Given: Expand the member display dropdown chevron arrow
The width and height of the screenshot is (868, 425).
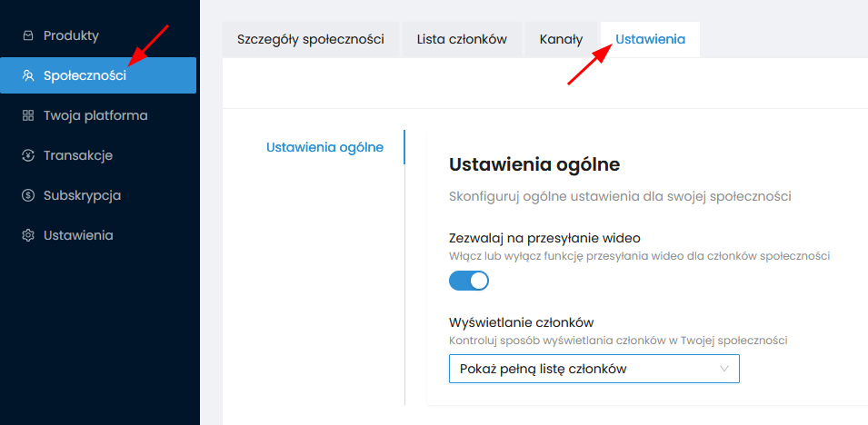Looking at the screenshot, I should click(724, 369).
